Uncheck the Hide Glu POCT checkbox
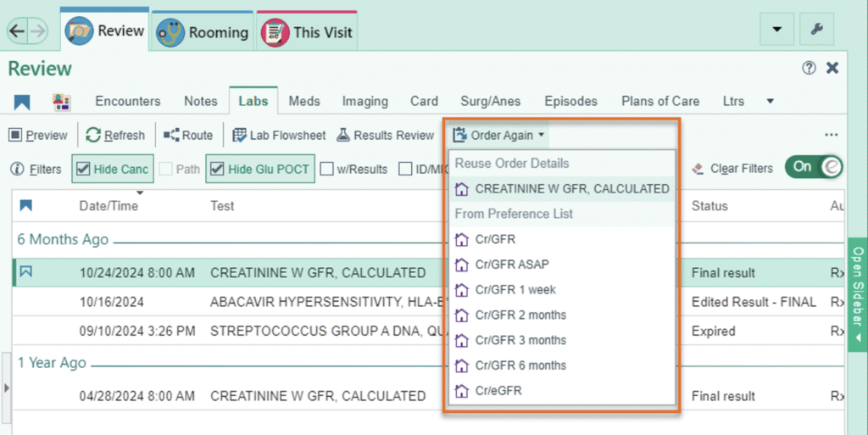Image resolution: width=868 pixels, height=435 pixels. coord(217,169)
